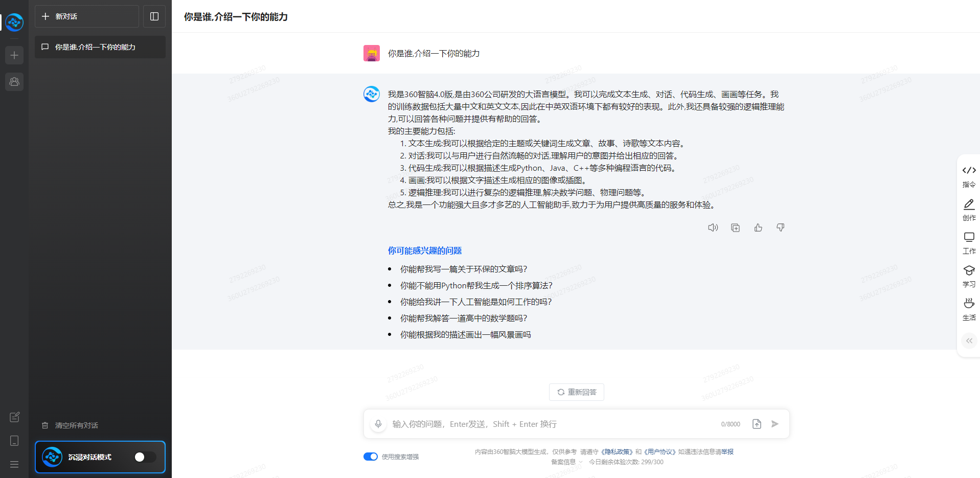Click the assistant avatar beside the answer
The height and width of the screenshot is (478, 980).
click(372, 94)
